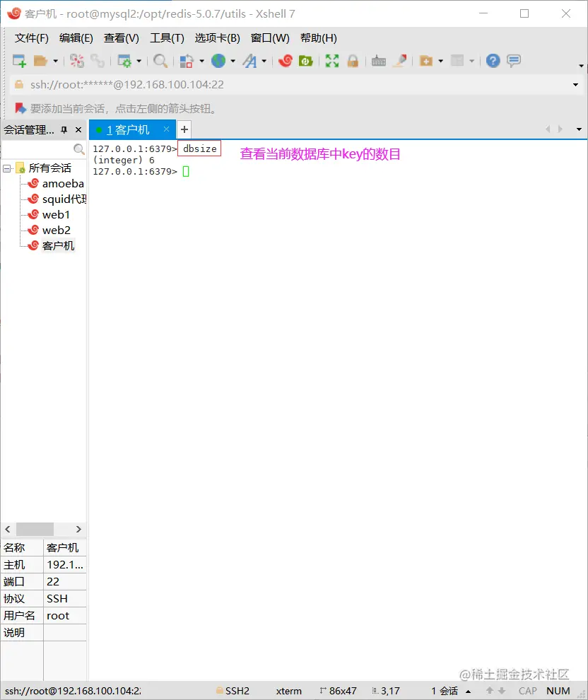Pin the session manager panel
This screenshot has width=588, height=700.
64,130
